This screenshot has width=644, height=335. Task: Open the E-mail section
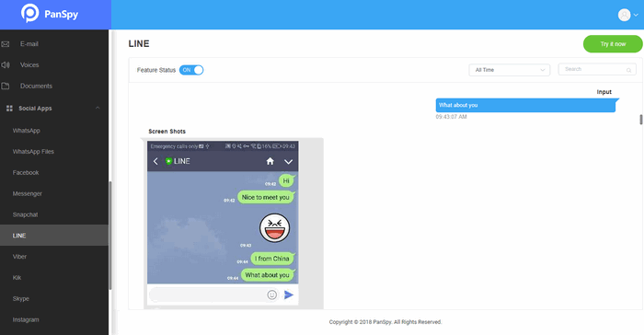pyautogui.click(x=29, y=44)
